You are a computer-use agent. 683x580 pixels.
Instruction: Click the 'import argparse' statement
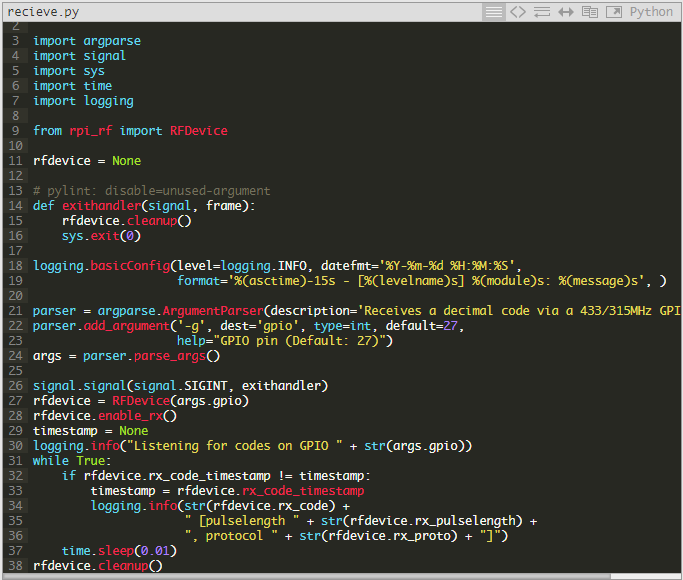click(87, 41)
